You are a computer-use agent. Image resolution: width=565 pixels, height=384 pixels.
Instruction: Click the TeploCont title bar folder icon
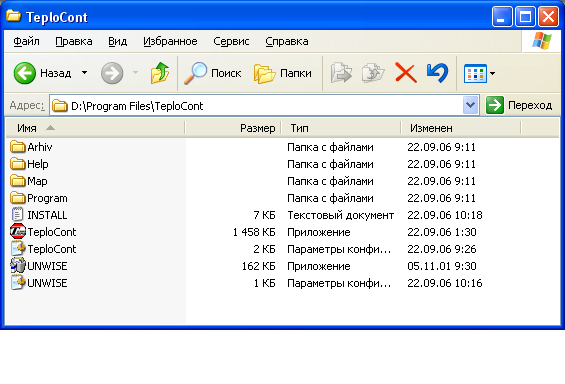(13, 17)
